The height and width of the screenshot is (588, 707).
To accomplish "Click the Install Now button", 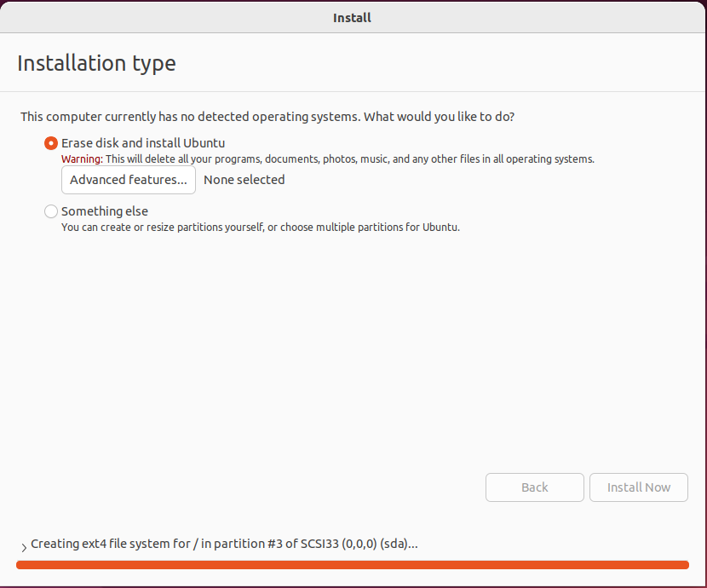I will [x=639, y=487].
